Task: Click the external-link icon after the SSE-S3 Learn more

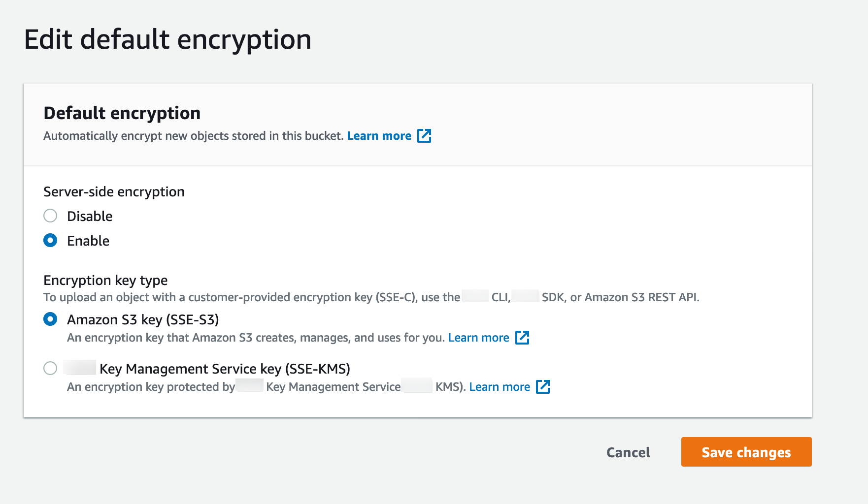Action: click(x=522, y=338)
